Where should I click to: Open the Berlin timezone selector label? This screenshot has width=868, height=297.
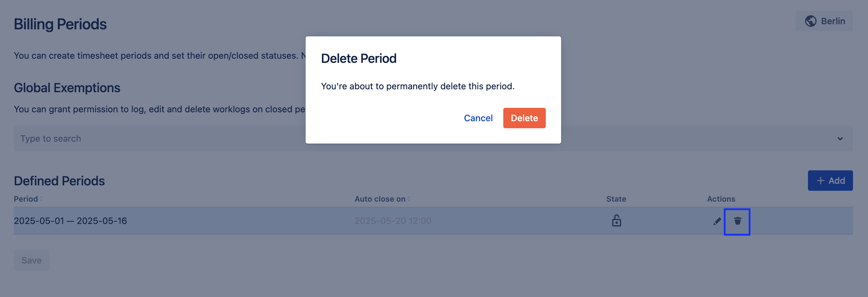(x=833, y=21)
